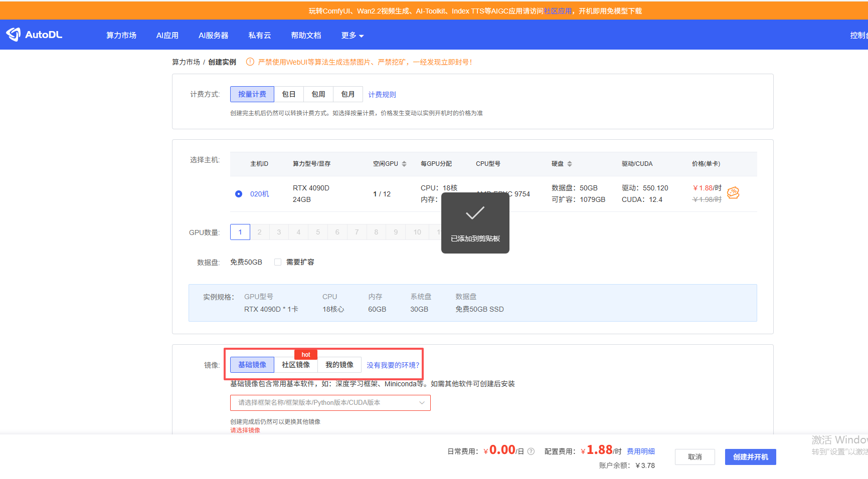868x479 pixels.
Task: Open the 更多 dropdown menu
Action: pos(352,36)
